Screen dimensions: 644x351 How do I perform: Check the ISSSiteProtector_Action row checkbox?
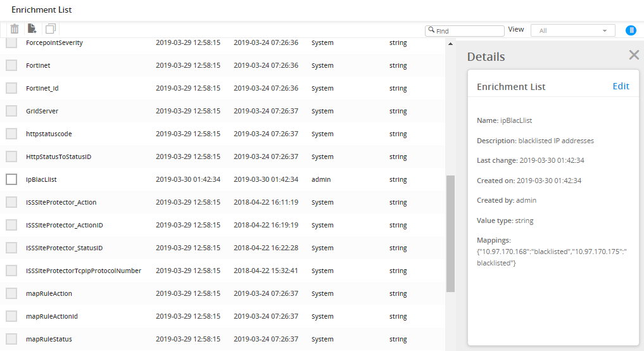tap(11, 202)
